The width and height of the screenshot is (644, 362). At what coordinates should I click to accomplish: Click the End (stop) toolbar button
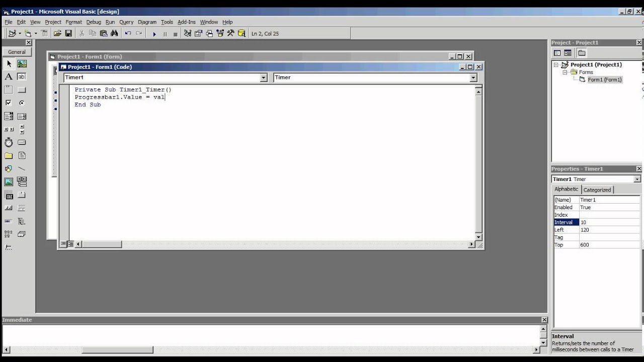pos(176,34)
